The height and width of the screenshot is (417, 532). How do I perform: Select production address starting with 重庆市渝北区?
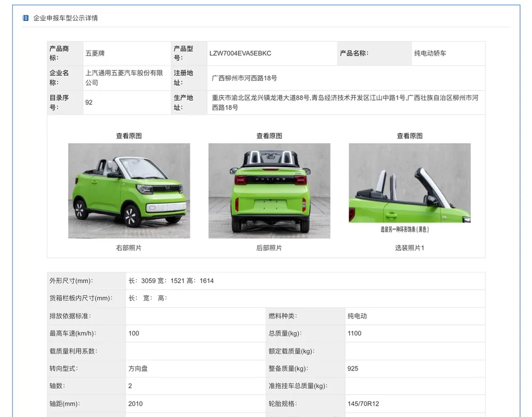coord(345,103)
